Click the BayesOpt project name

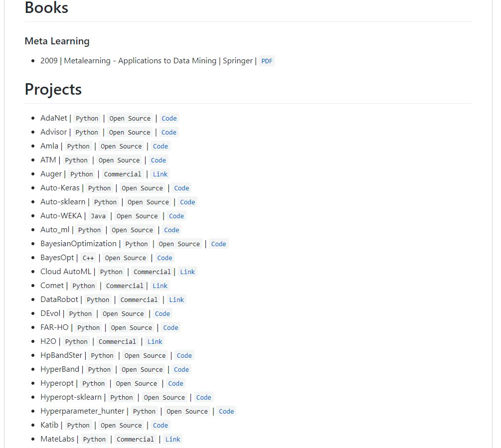(x=57, y=258)
